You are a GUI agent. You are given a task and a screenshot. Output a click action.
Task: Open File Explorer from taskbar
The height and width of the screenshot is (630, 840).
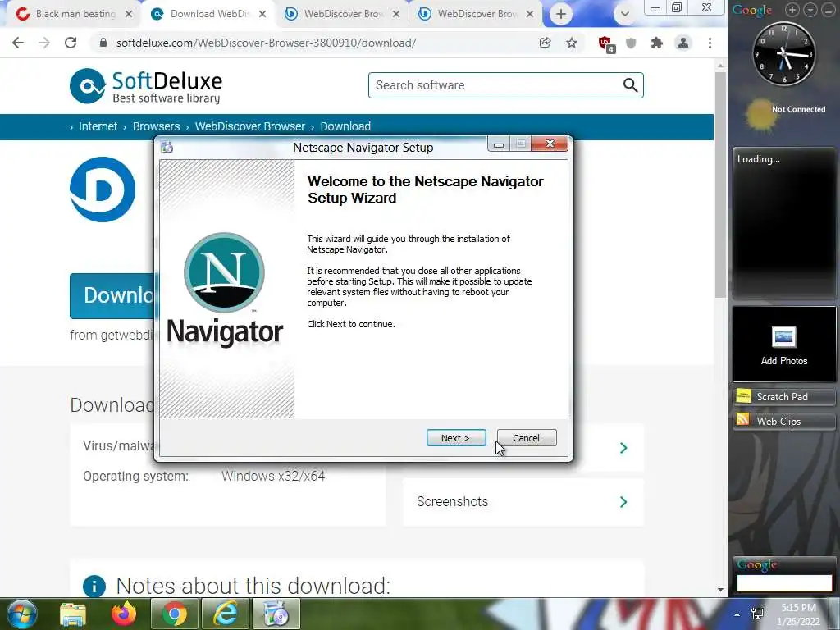pos(73,614)
